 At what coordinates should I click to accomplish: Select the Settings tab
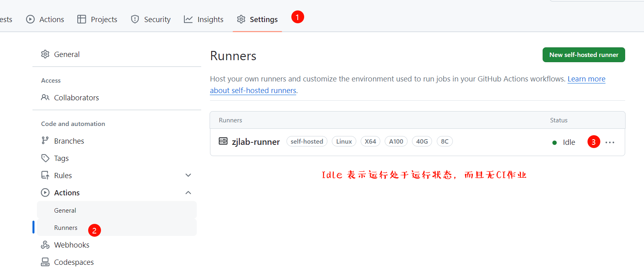click(x=257, y=19)
